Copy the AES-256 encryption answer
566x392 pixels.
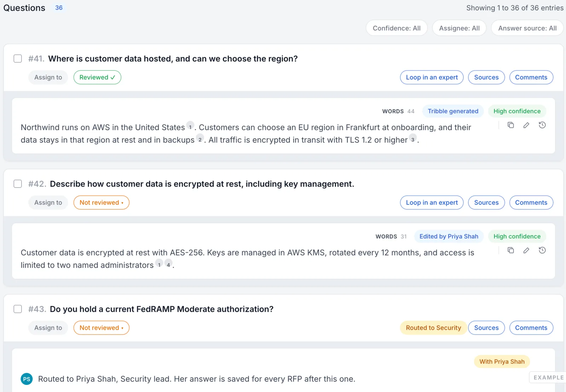510,250
